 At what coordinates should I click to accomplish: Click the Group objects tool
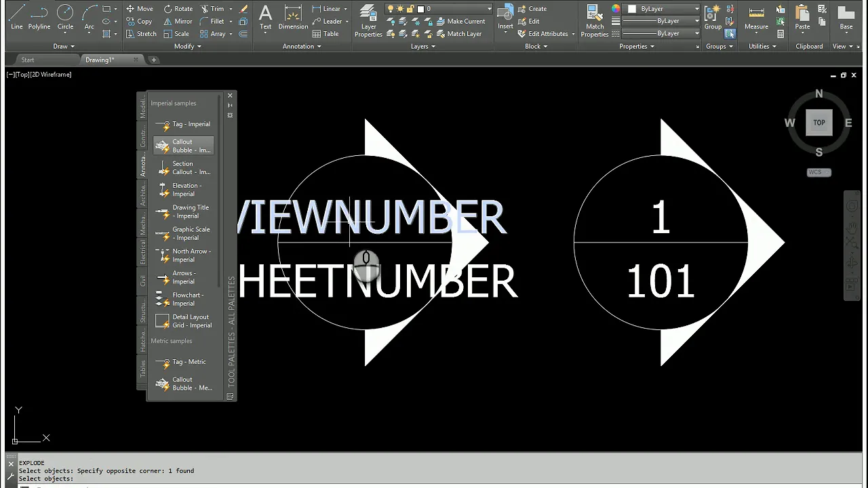click(x=713, y=18)
